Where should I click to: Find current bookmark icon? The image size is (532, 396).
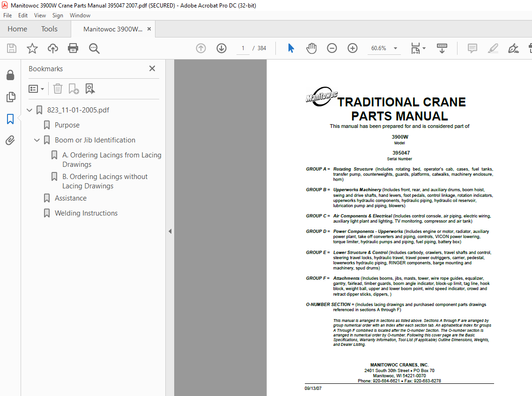pos(90,89)
